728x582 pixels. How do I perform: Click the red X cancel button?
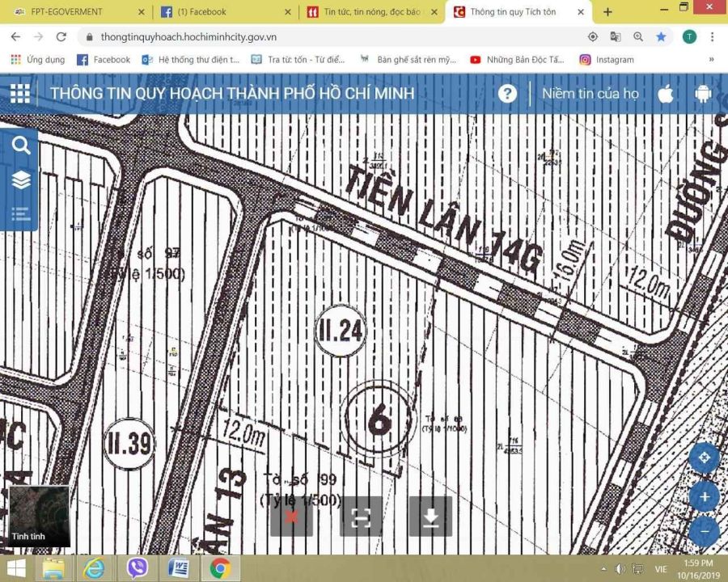(x=291, y=517)
